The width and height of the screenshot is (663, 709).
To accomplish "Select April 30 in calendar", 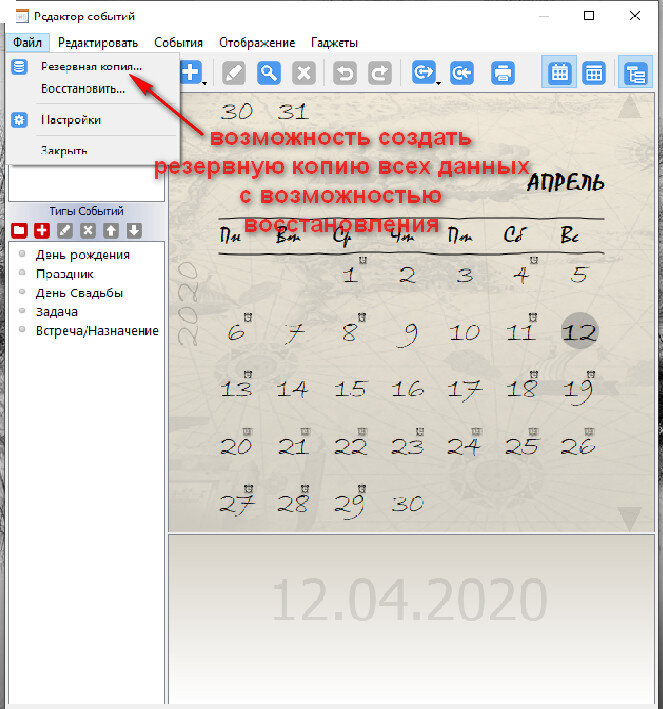I will [x=407, y=504].
